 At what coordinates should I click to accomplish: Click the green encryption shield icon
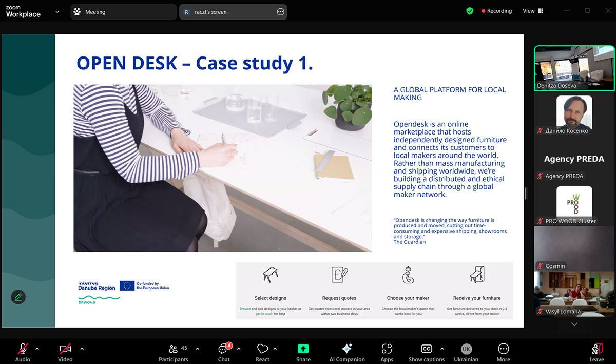[470, 11]
